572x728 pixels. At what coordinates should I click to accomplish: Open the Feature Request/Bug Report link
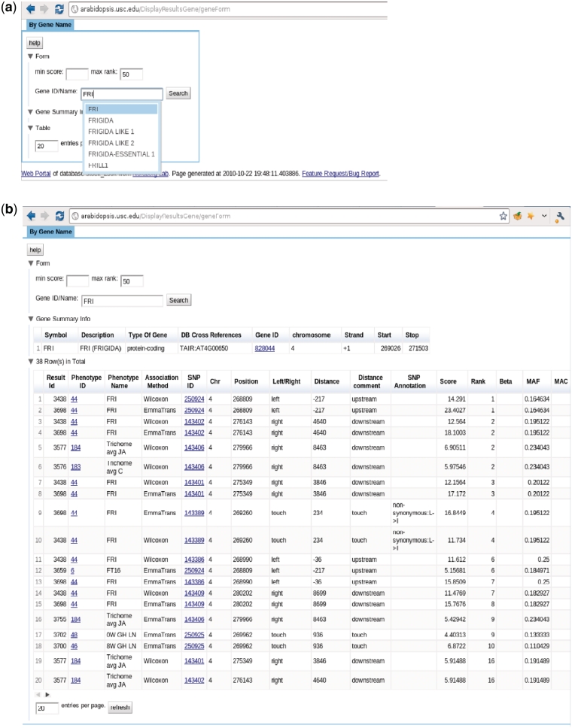pos(340,174)
